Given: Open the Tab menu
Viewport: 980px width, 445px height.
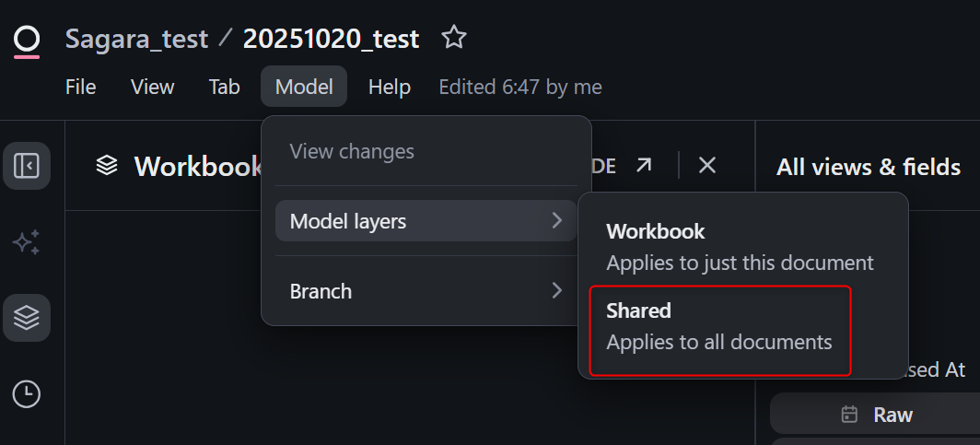Looking at the screenshot, I should pyautogui.click(x=224, y=87).
